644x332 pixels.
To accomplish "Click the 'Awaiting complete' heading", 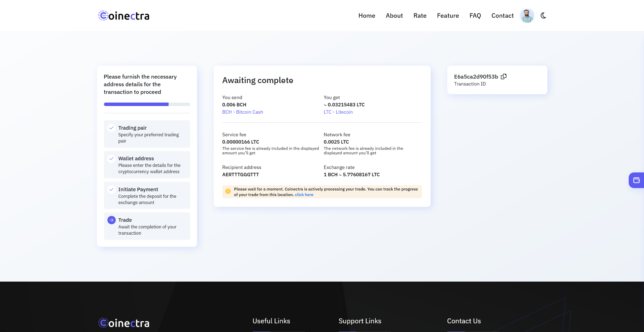I will coord(258,80).
